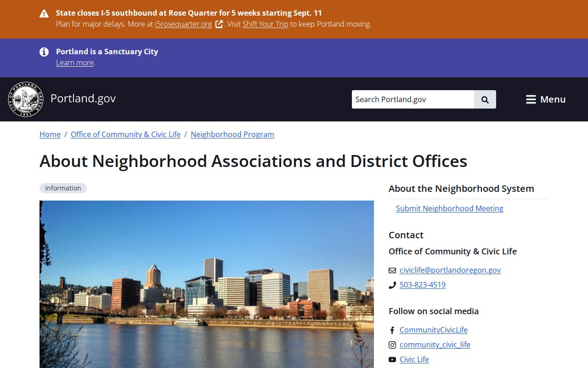
Task: Call 503-823-4519 link
Action: click(423, 285)
